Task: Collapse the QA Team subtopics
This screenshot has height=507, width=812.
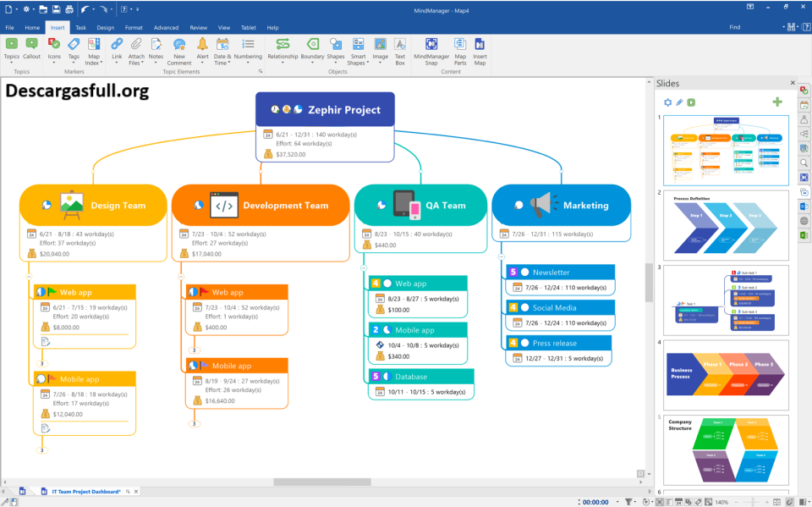Action: 364,267
